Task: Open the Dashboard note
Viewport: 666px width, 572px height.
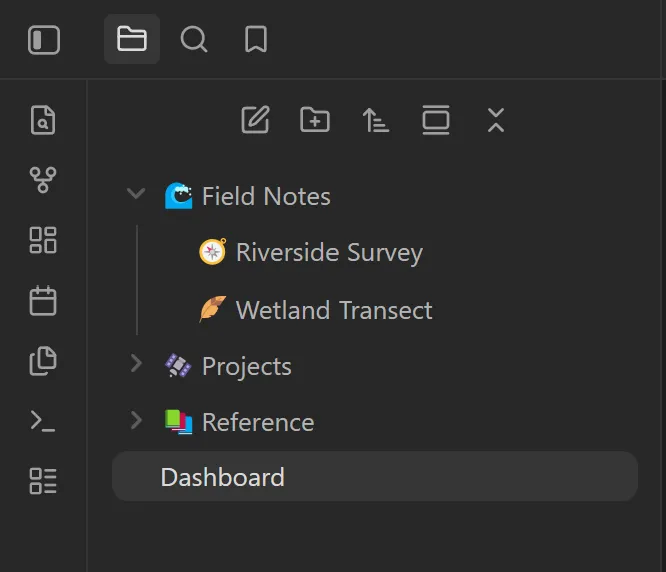Action: 375,476
